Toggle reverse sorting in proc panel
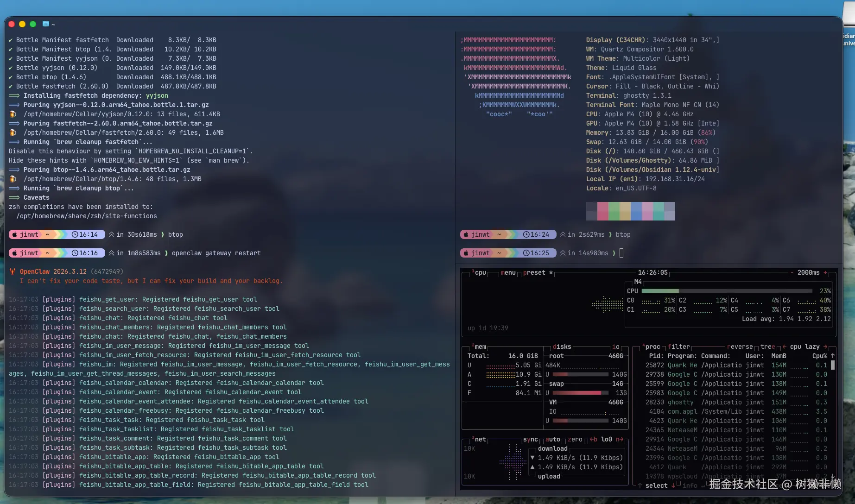 (740, 347)
